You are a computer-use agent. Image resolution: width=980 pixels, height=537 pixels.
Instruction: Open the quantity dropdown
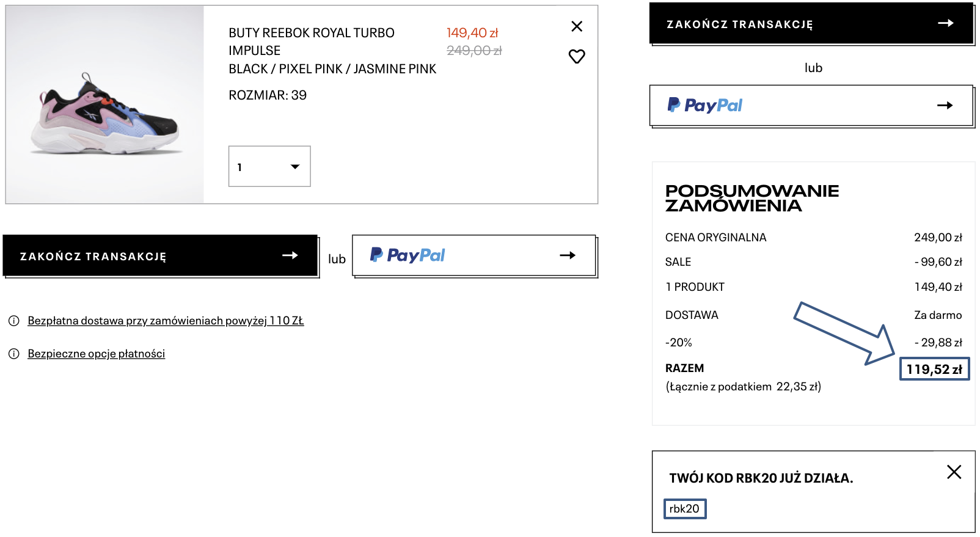pyautogui.click(x=269, y=166)
